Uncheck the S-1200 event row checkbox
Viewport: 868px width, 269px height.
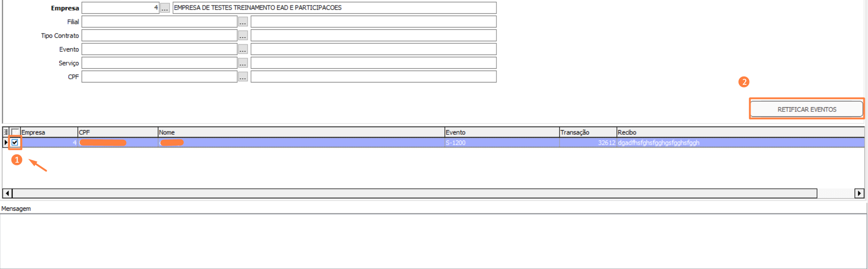[15, 143]
